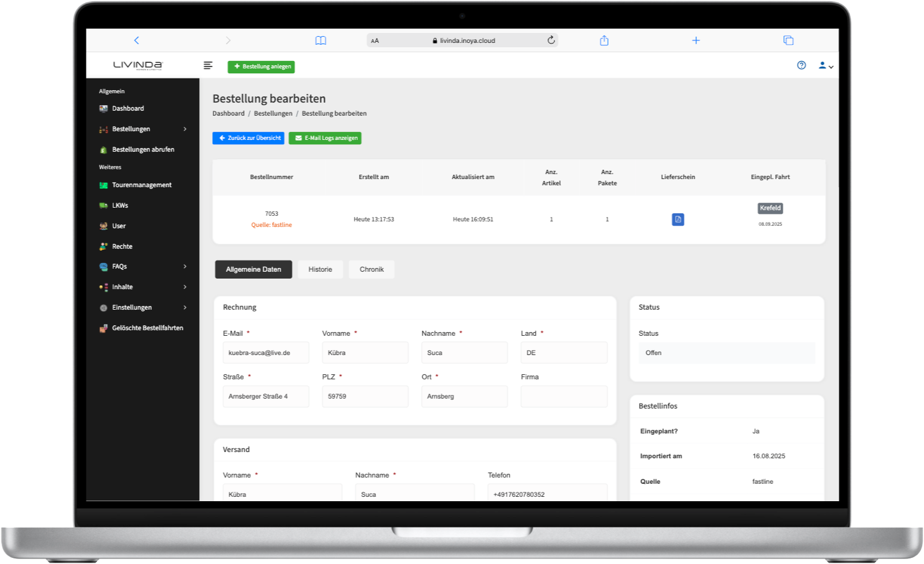This screenshot has width=924, height=564.
Task: Click the address bar livinda.inoya.cloud
Action: click(x=462, y=40)
